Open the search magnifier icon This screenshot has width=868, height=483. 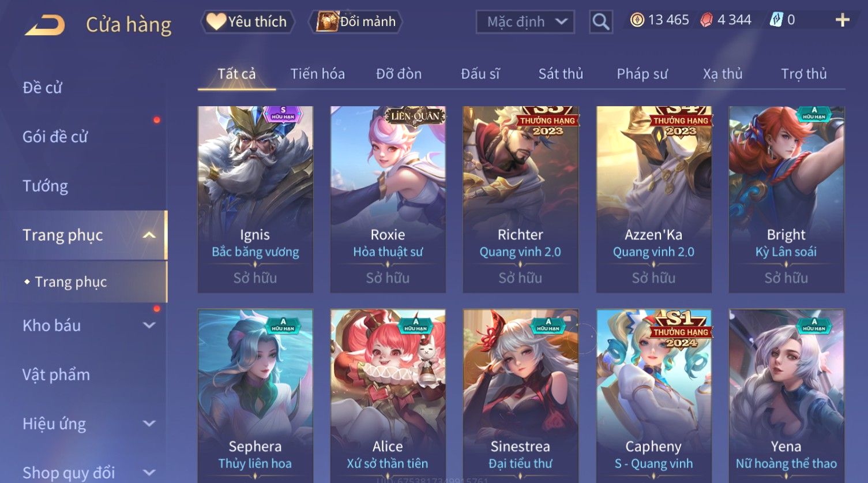[x=601, y=22]
